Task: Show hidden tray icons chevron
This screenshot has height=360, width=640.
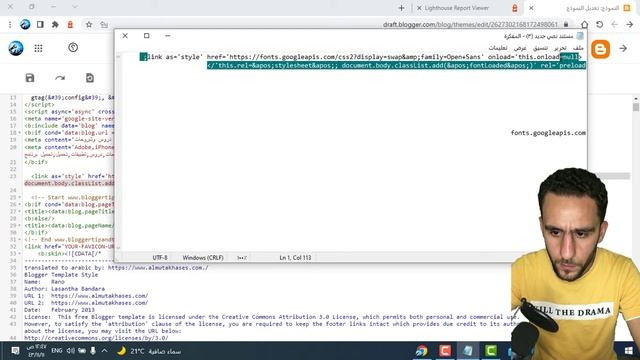Action: [104, 351]
